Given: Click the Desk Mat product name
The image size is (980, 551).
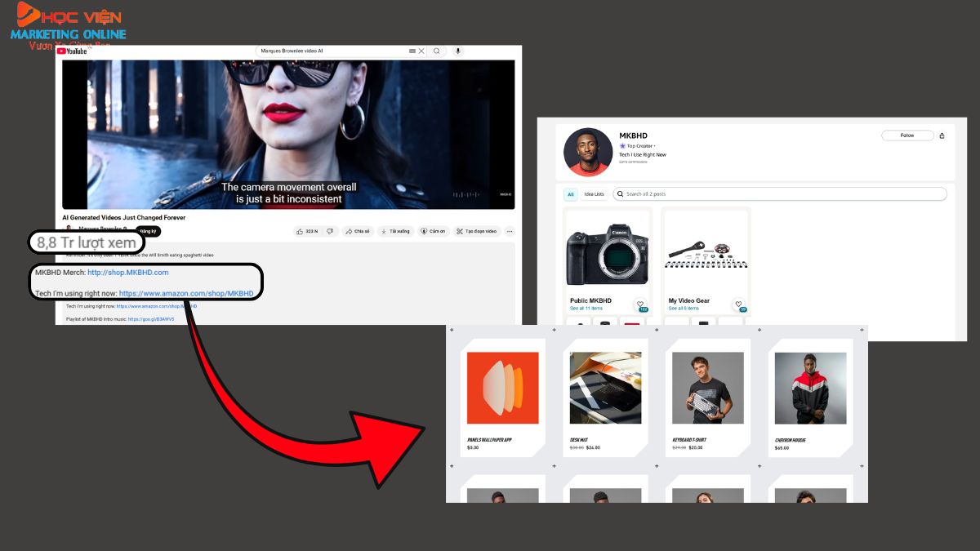Looking at the screenshot, I should (581, 440).
